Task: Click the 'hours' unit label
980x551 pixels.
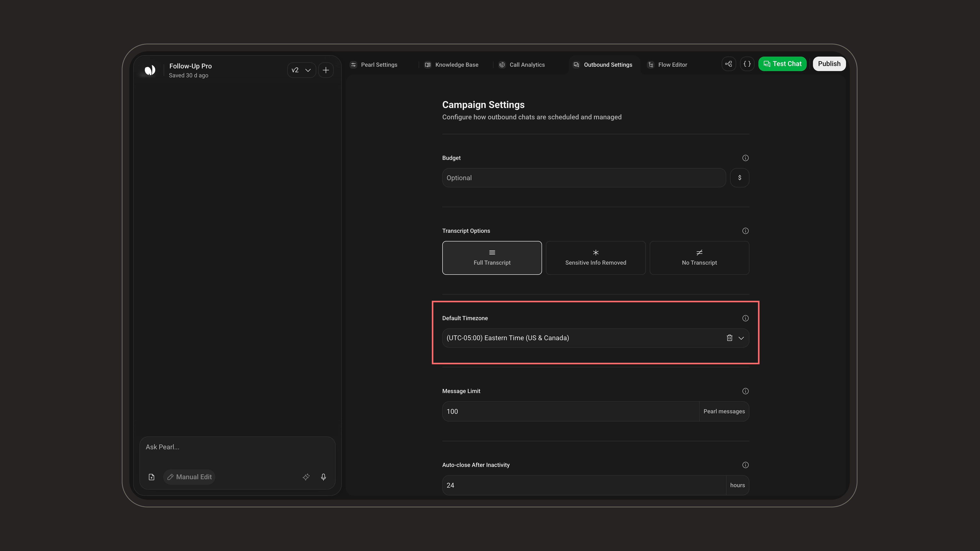Action: (x=737, y=485)
